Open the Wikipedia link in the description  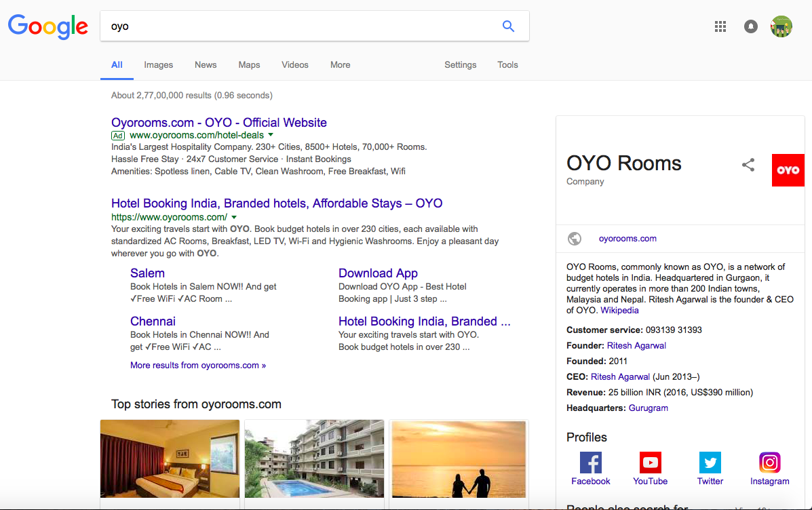pos(619,311)
